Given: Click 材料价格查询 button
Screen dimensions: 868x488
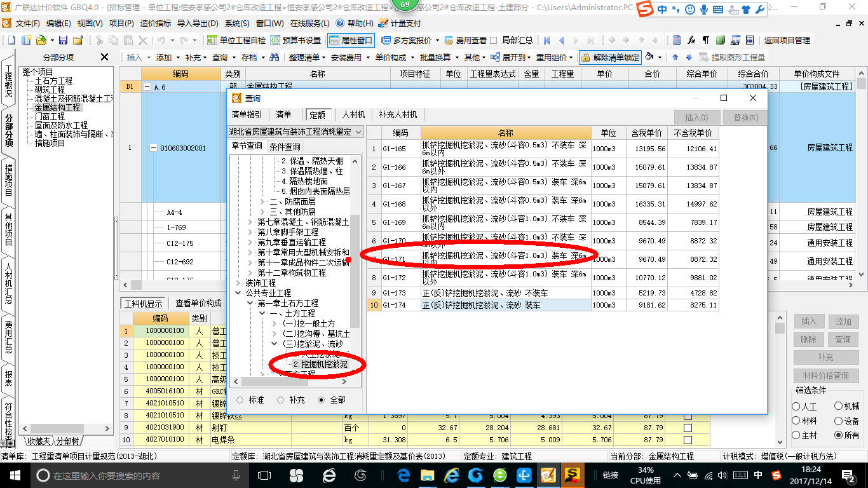Looking at the screenshot, I should (x=825, y=376).
